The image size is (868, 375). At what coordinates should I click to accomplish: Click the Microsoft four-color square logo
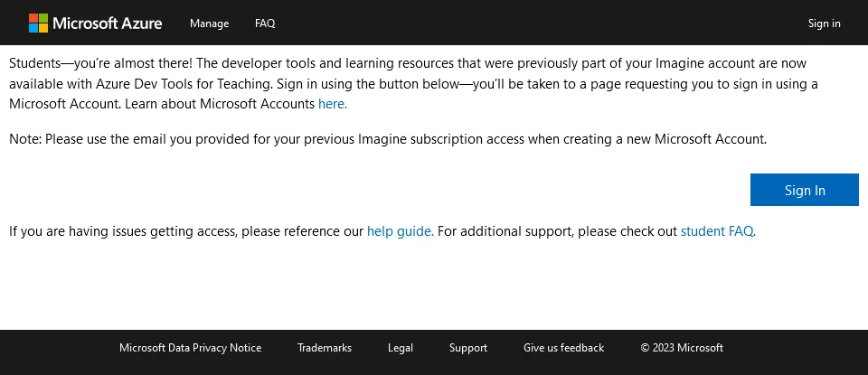click(38, 23)
